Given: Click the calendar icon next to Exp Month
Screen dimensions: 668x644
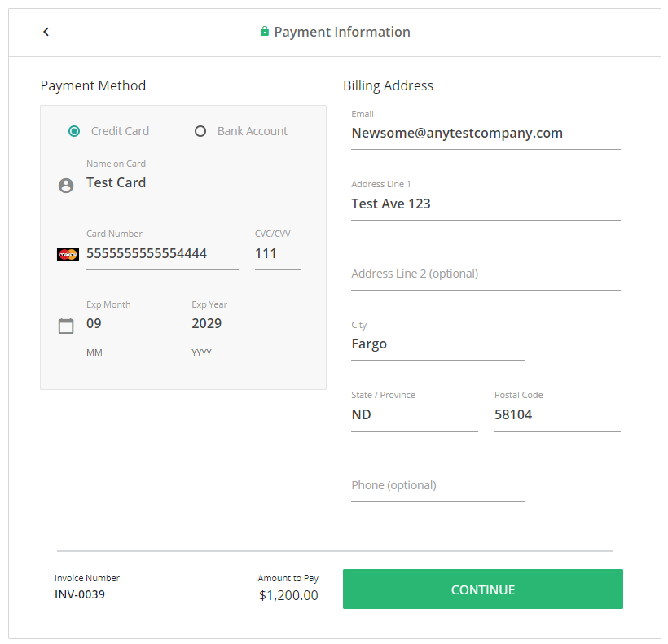Looking at the screenshot, I should coord(66,325).
